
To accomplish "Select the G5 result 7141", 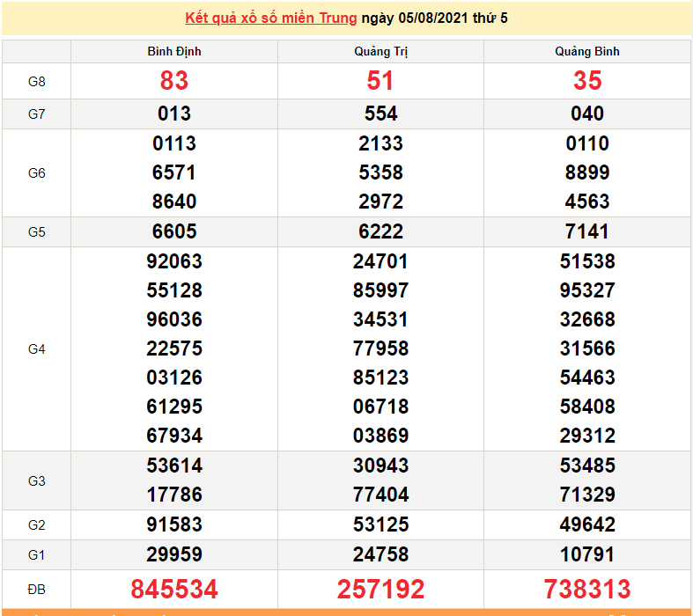I will tap(587, 231).
